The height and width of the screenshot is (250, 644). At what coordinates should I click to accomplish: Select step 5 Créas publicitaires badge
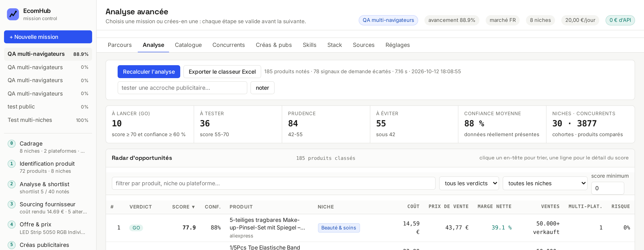coord(11,245)
